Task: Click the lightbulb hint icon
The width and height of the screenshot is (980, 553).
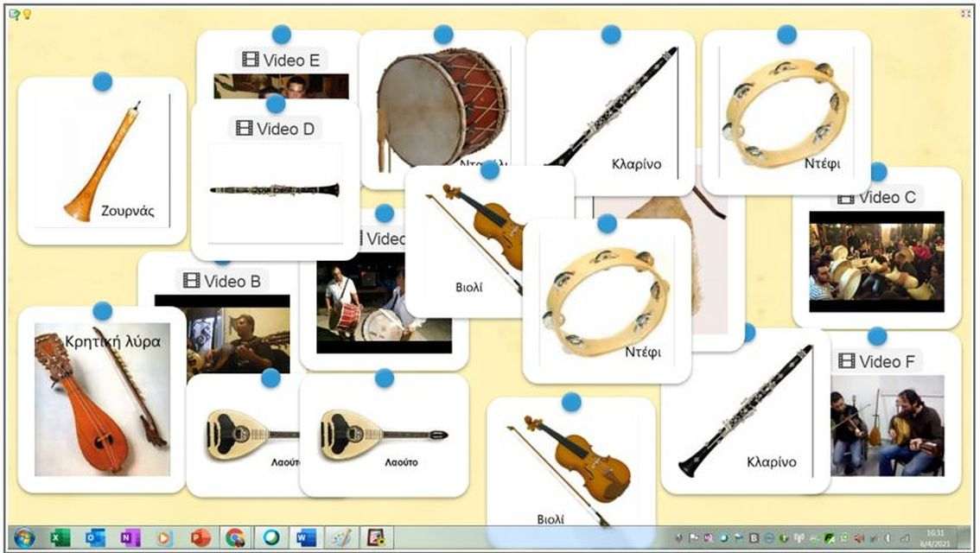Action: pos(27,15)
